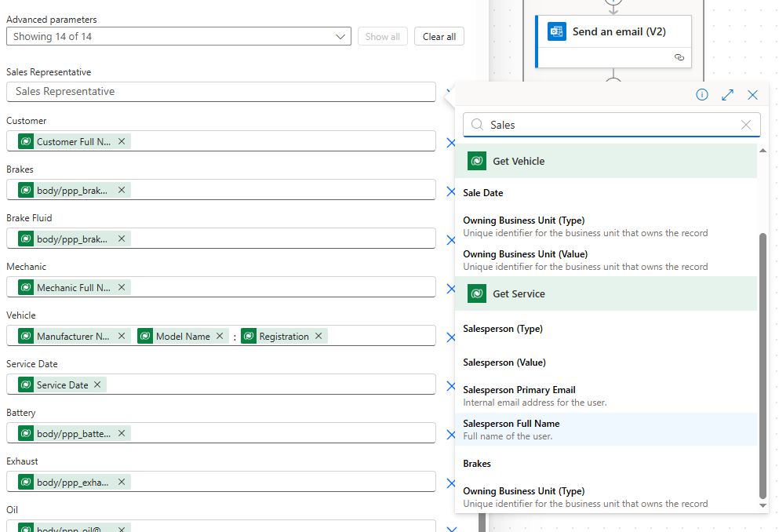Screen dimensions: 779x532
Task: Click the Outlook icon on Send an email card
Action: pyautogui.click(x=557, y=32)
